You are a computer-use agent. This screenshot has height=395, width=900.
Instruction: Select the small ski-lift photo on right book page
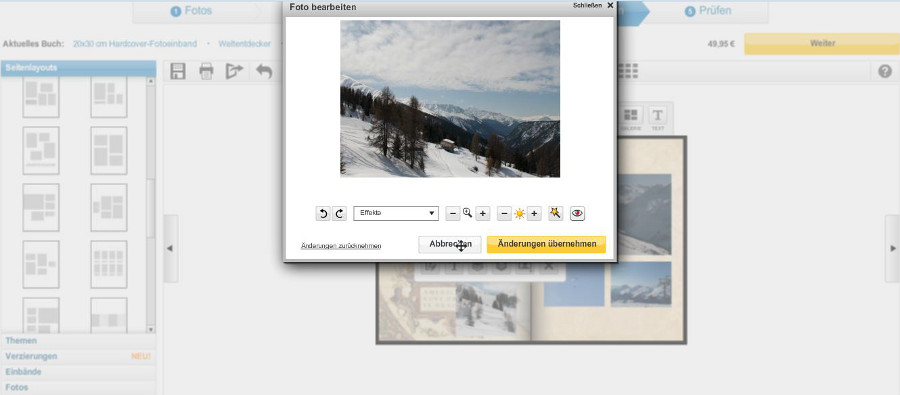pos(641,283)
